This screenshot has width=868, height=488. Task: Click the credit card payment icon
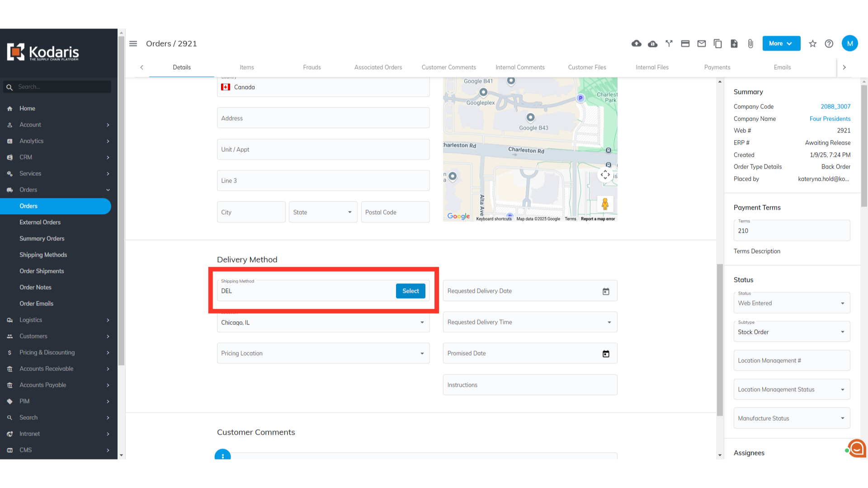685,43
